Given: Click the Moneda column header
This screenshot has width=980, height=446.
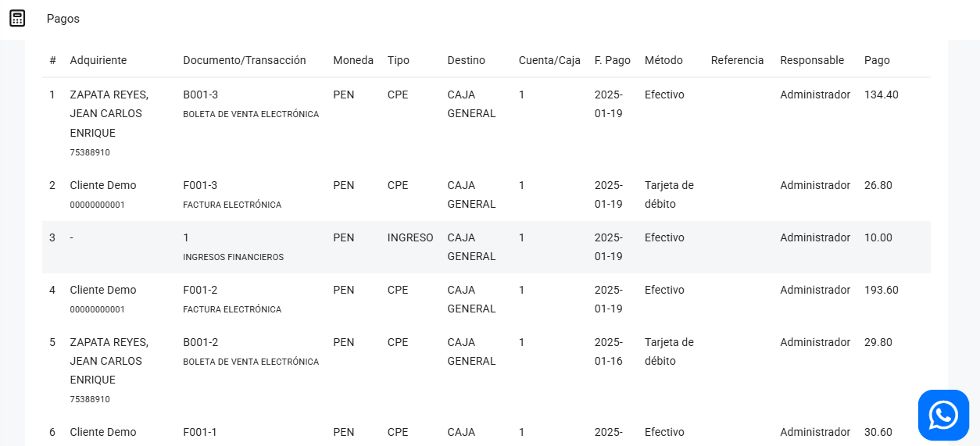Looking at the screenshot, I should coord(353,60).
